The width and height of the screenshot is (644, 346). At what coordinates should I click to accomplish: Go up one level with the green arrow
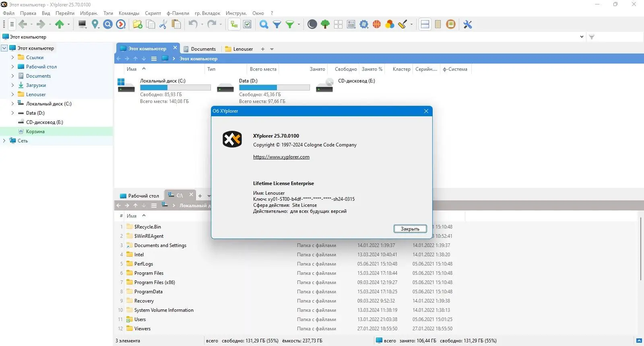tap(60, 25)
